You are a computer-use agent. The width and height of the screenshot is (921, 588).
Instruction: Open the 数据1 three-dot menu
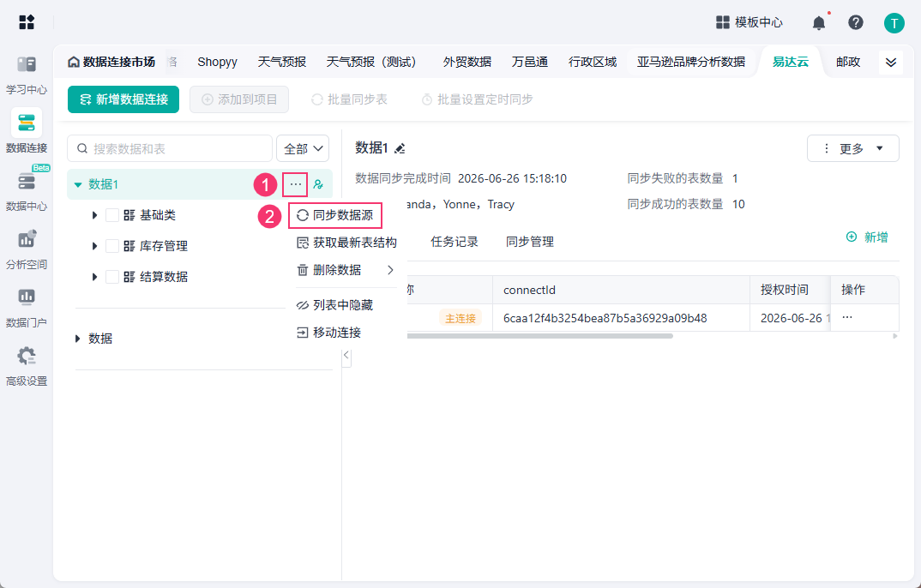pyautogui.click(x=295, y=184)
